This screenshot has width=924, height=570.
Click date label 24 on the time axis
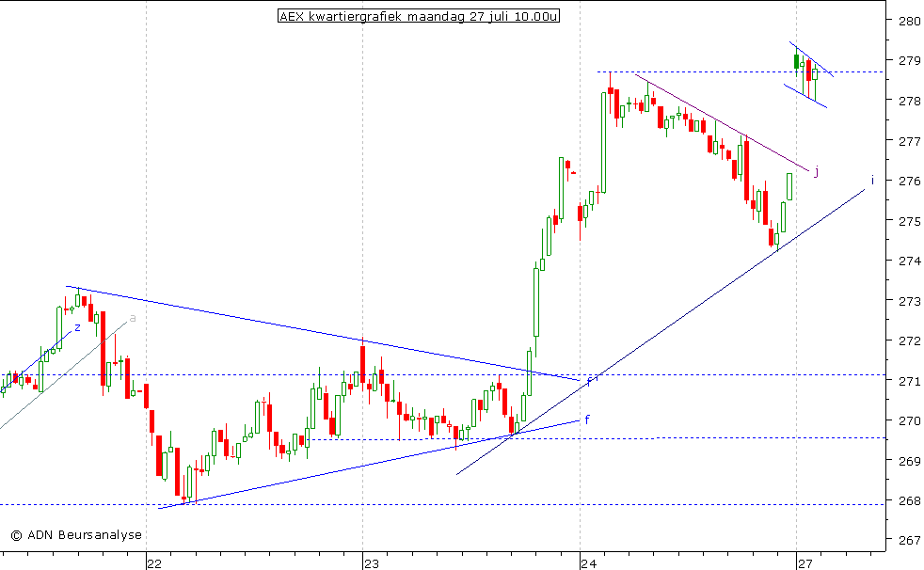[588, 563]
